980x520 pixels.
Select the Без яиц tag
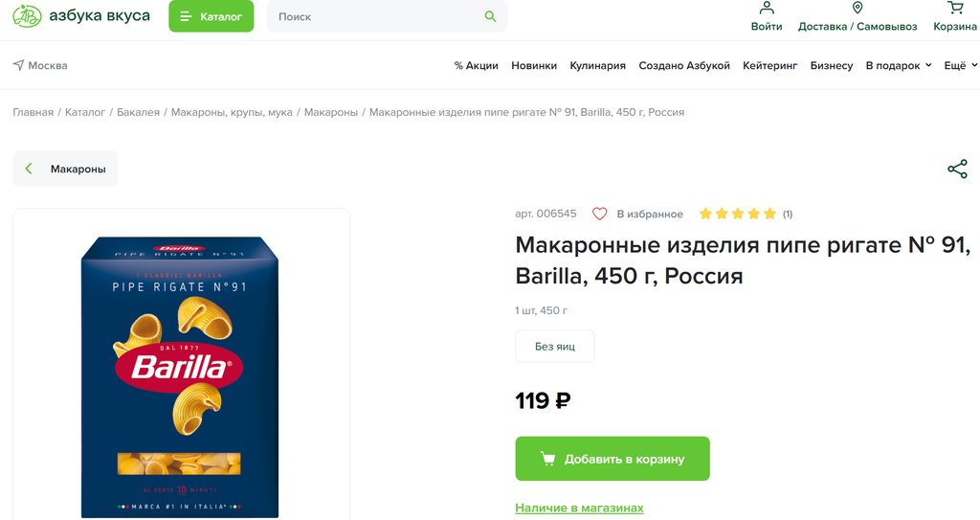click(555, 346)
